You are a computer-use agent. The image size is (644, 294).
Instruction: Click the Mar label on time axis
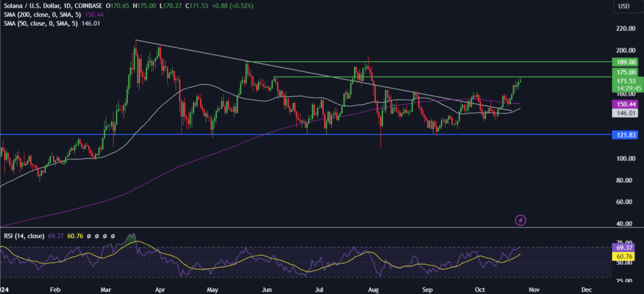[106, 289]
